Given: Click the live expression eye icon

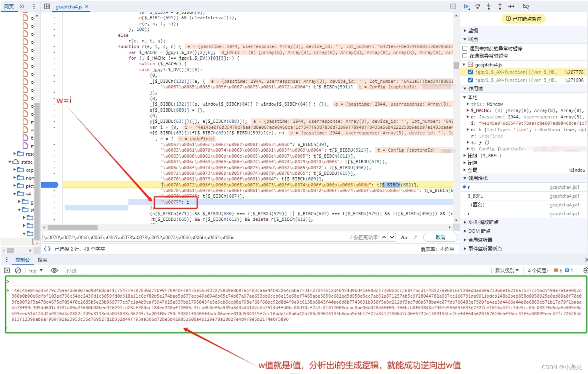Looking at the screenshot, I should (x=54, y=271).
